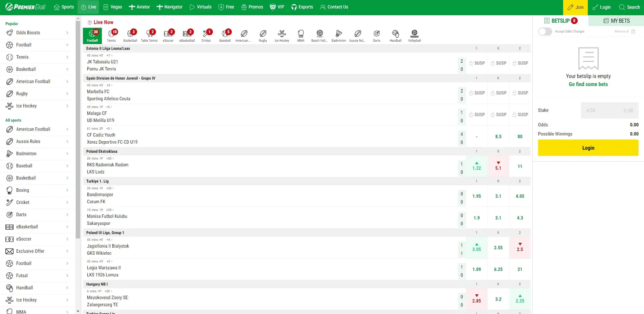Expand the Ice Hockey sidebar category
This screenshot has width=644, height=314.
(27, 106)
